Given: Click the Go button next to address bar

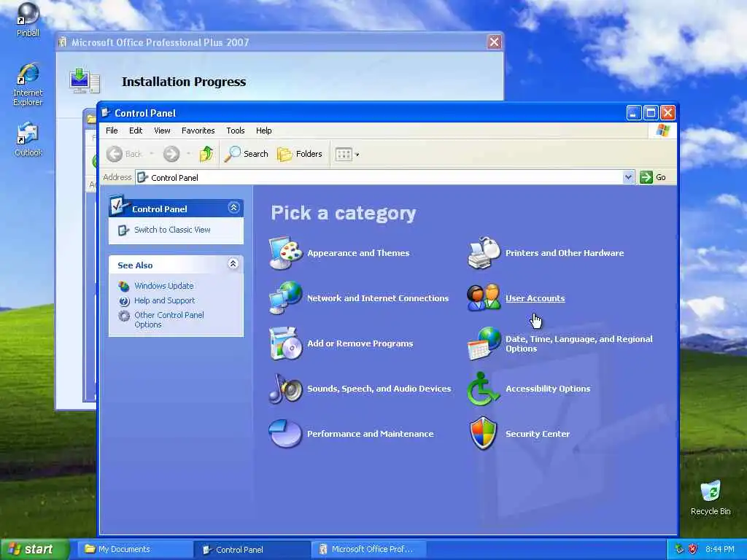Looking at the screenshot, I should [653, 177].
